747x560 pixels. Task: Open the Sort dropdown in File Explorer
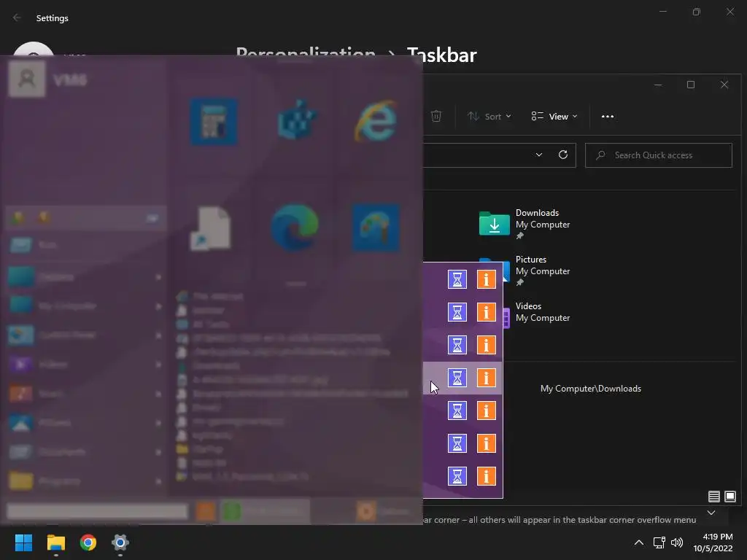(489, 116)
